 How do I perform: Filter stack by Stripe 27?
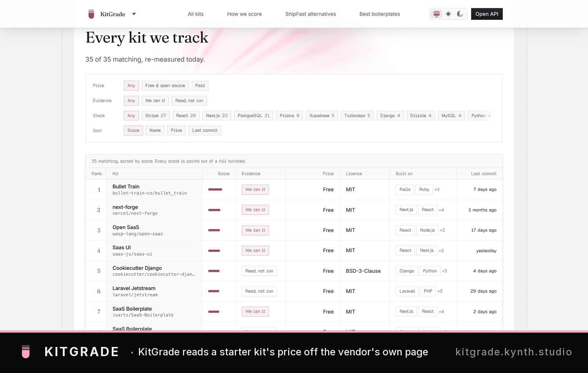coord(155,116)
